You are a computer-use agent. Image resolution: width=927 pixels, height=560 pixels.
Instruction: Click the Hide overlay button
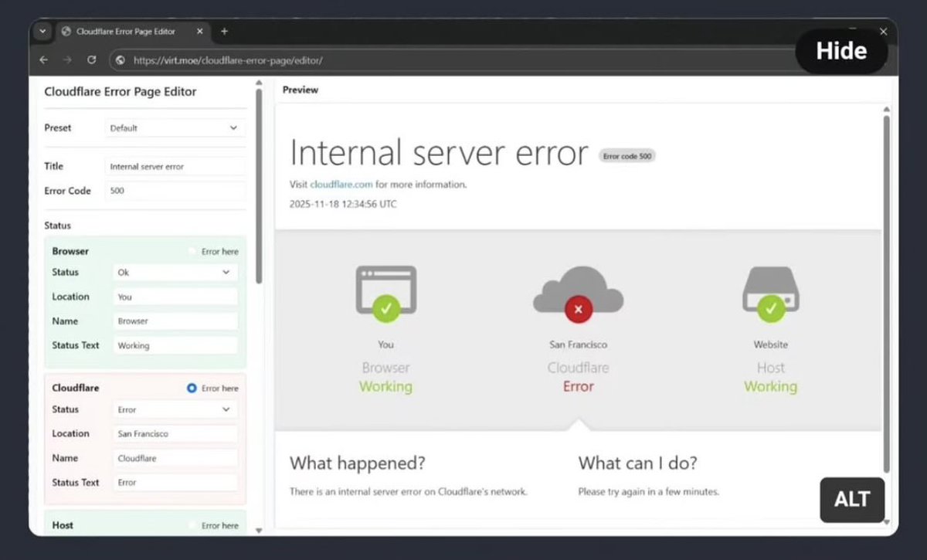(841, 51)
